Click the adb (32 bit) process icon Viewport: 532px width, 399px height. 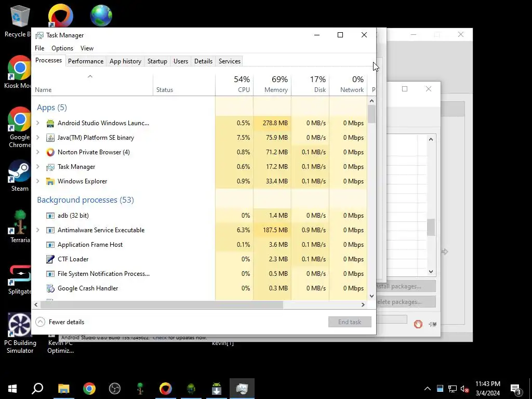point(50,216)
